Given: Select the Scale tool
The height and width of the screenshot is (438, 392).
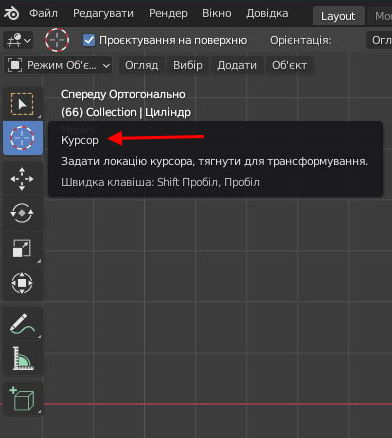Looking at the screenshot, I should tap(22, 248).
